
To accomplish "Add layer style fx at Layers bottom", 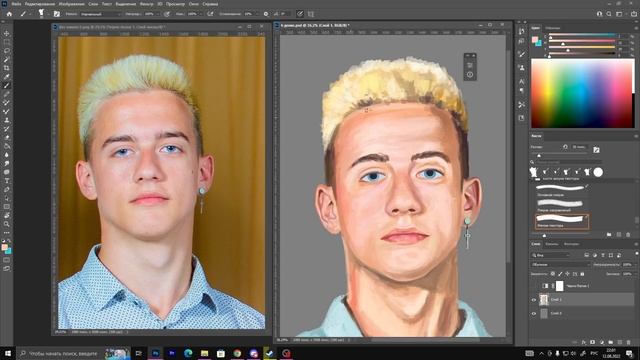I will pos(584,342).
